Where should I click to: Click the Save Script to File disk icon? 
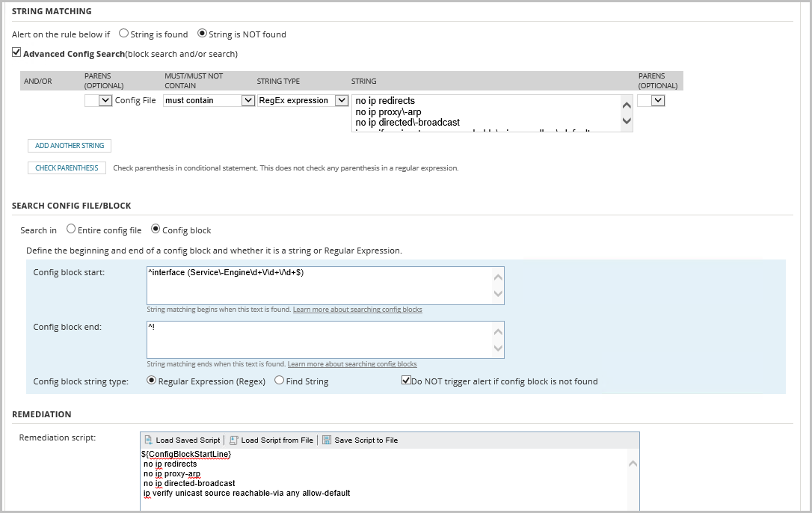[327, 440]
